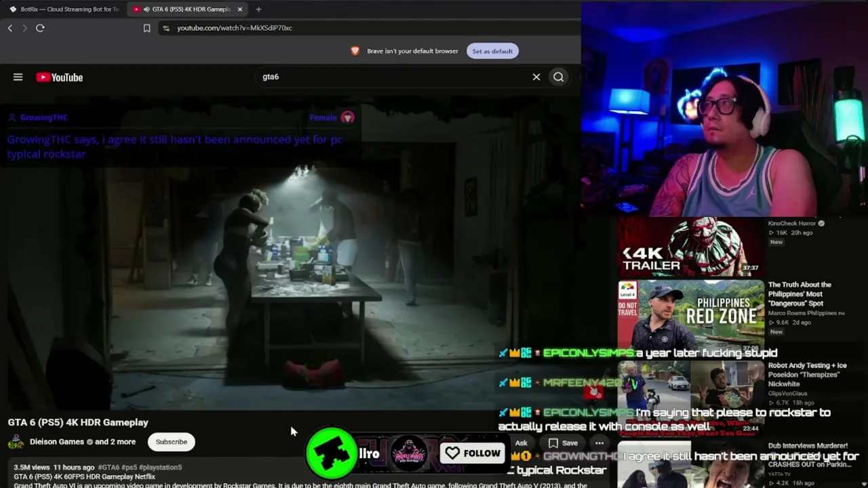Click the GTA 6 (PS5) 4K HDR Gameplay title
Image resolution: width=868 pixels, height=488 pixels.
click(78, 422)
